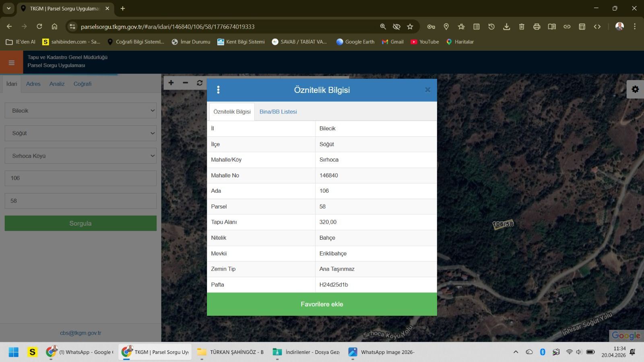The image size is (644, 362).
Task: Open the three-dot menu in Öznitelik Bilgisi
Action: (x=218, y=90)
